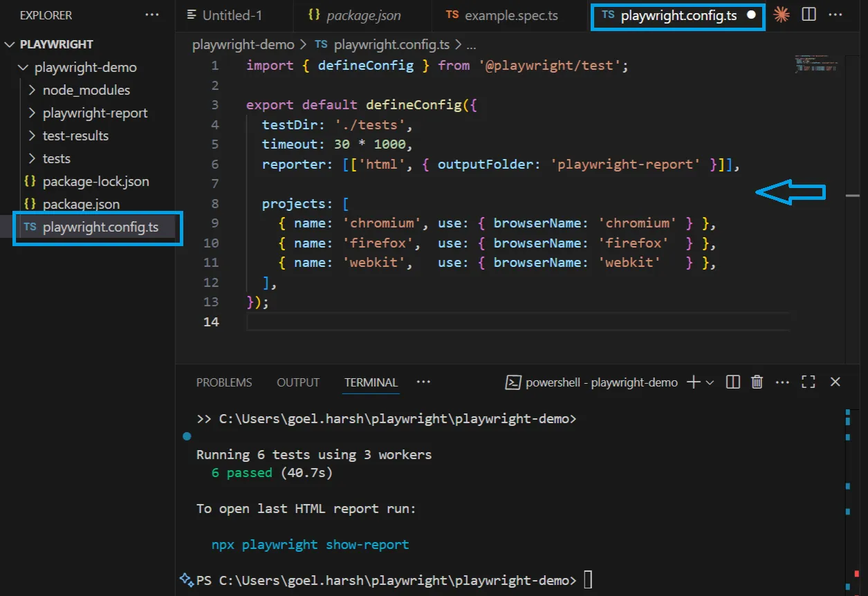Expand the test-results folder

pyautogui.click(x=32, y=136)
